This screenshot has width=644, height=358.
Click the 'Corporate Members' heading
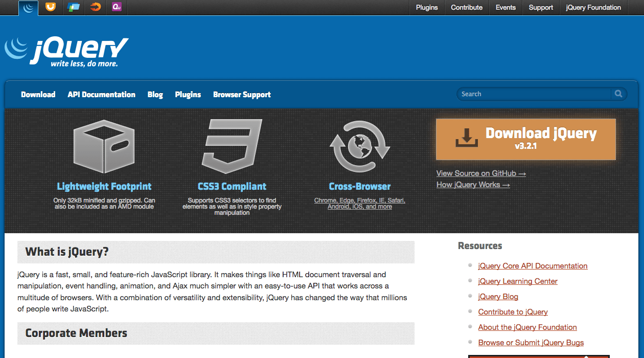point(76,333)
